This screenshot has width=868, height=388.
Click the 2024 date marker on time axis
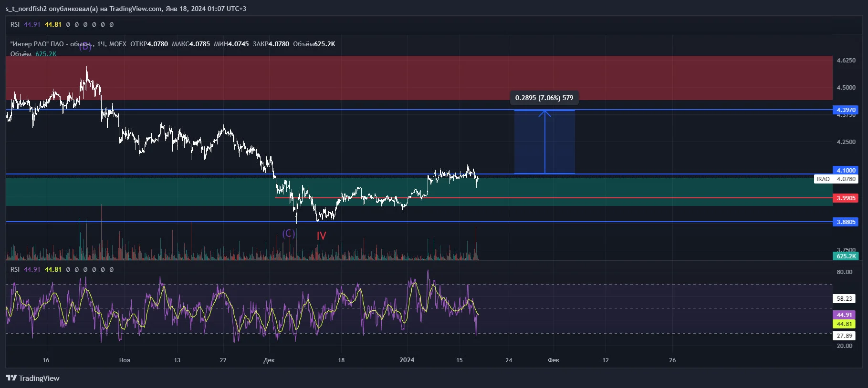(x=407, y=360)
